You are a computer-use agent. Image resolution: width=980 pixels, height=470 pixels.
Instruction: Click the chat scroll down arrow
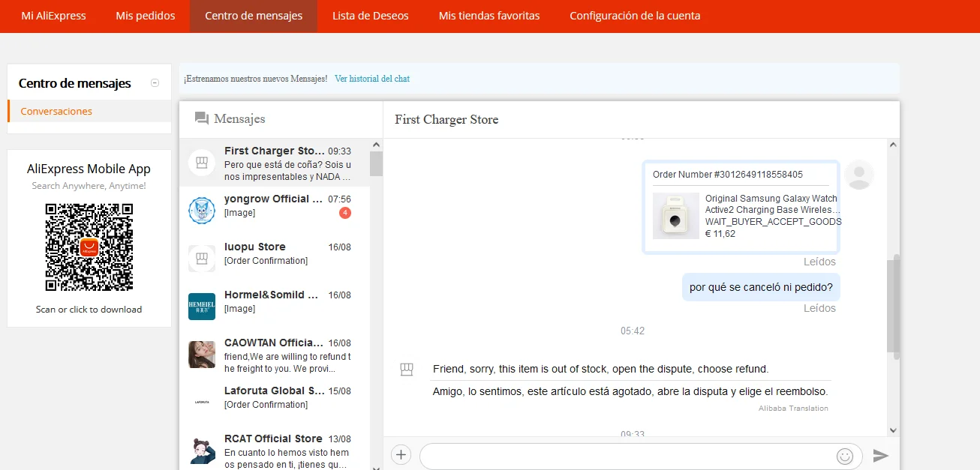(893, 430)
